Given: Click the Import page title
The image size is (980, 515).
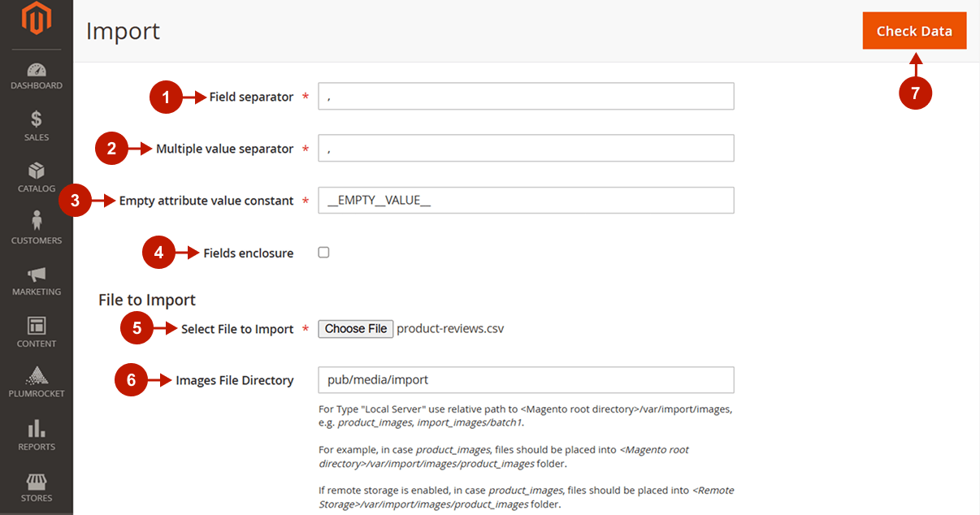Looking at the screenshot, I should click(x=123, y=31).
